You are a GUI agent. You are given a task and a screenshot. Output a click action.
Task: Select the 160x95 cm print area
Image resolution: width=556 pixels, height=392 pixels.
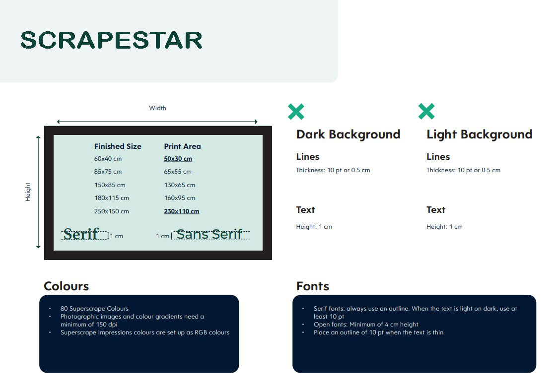point(180,198)
